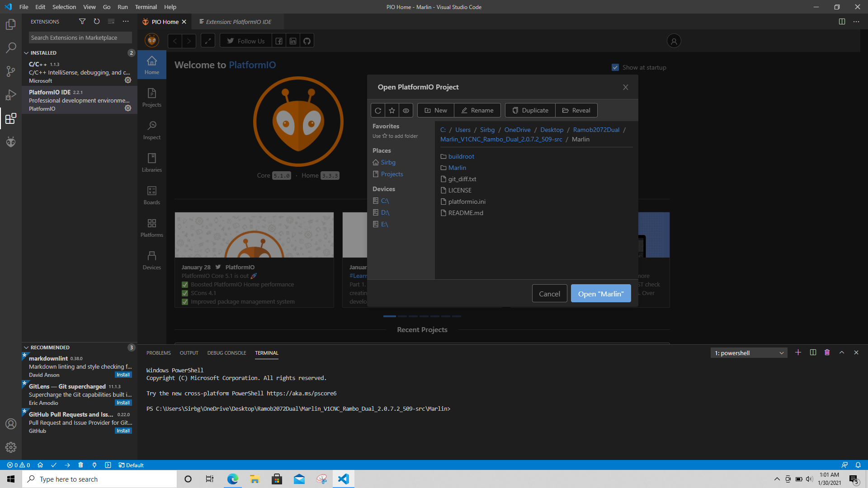Screen dimensions: 868x488
Task: Click PlatformIO Upload arrow in status bar
Action: tap(67, 465)
